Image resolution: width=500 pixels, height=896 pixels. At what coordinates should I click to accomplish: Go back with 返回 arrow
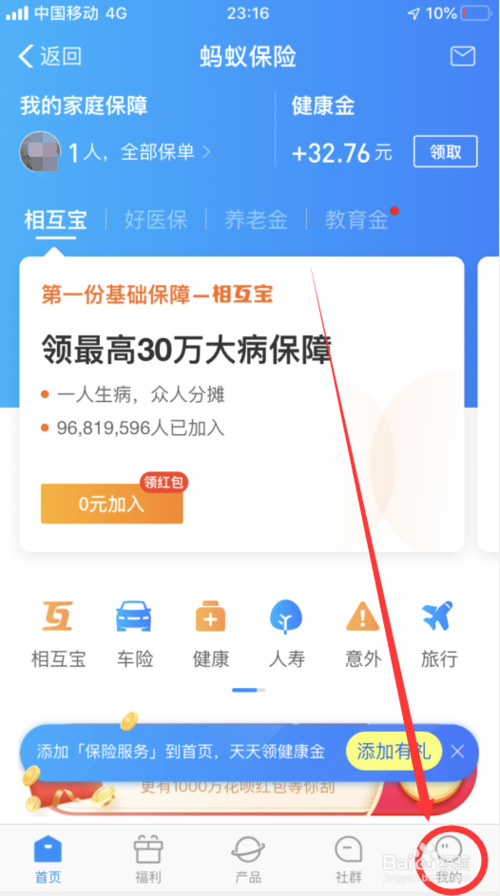point(50,56)
